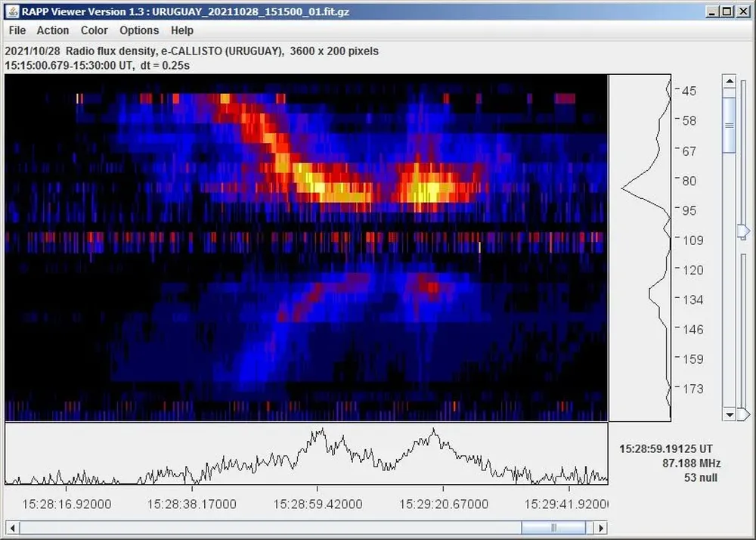Open the Color menu
This screenshot has width=756, height=540.
(x=94, y=30)
